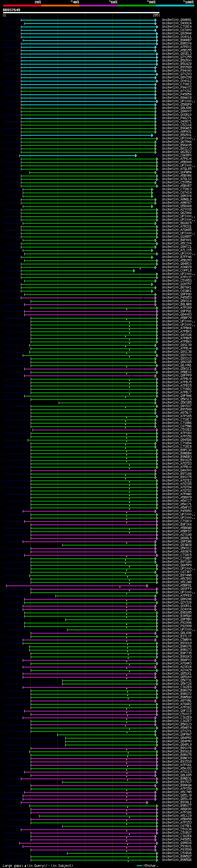Select the hit UniRef100_Q0PWM4

coord(176,172)
